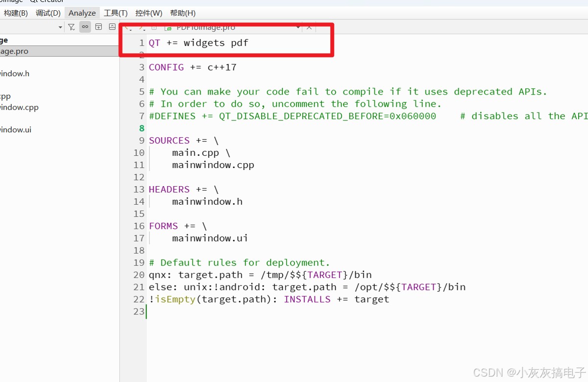Select the window.cpp source in project tree

(x=19, y=107)
